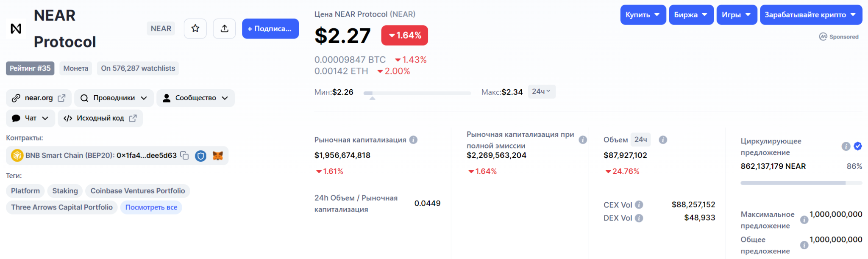
Task: Expand the Проводники explorers list
Action: click(x=114, y=98)
